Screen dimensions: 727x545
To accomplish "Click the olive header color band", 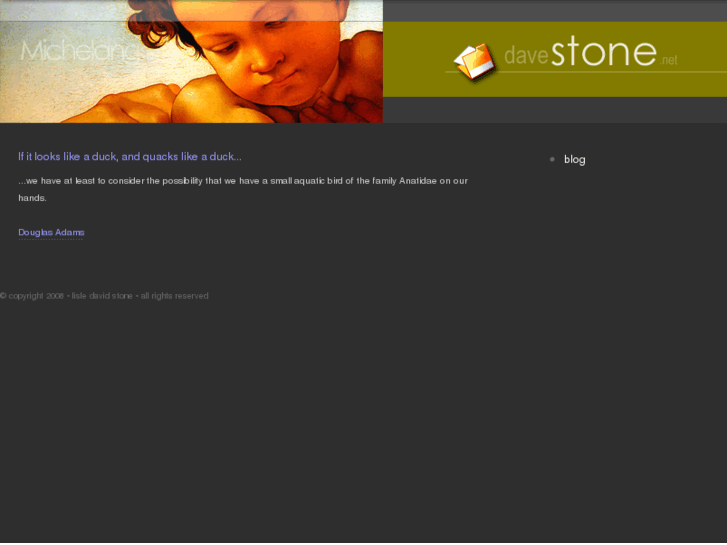I will tap(555, 59).
